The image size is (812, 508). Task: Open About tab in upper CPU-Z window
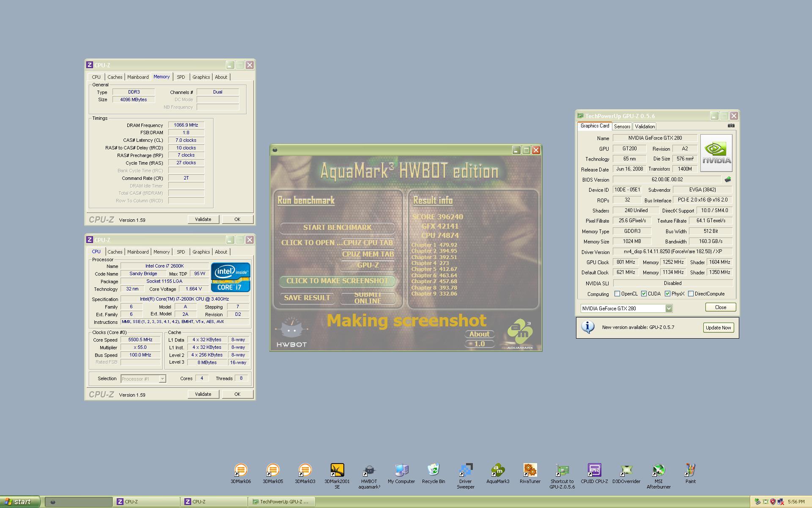click(x=221, y=77)
